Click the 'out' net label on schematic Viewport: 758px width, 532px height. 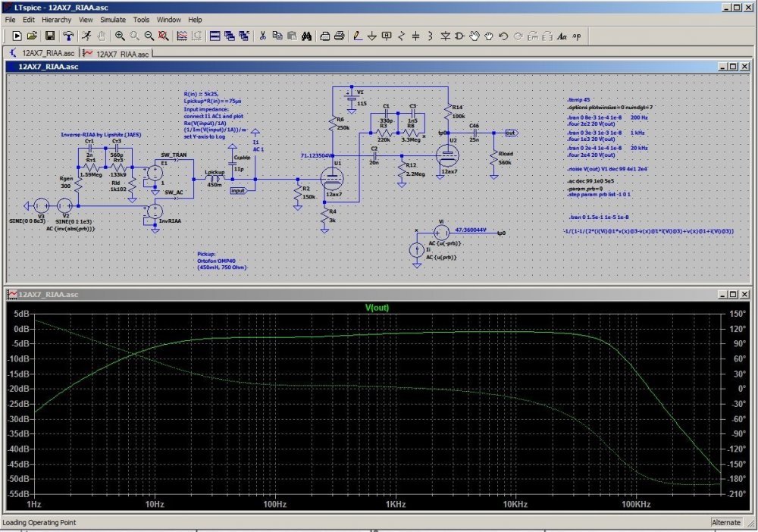coord(511,133)
